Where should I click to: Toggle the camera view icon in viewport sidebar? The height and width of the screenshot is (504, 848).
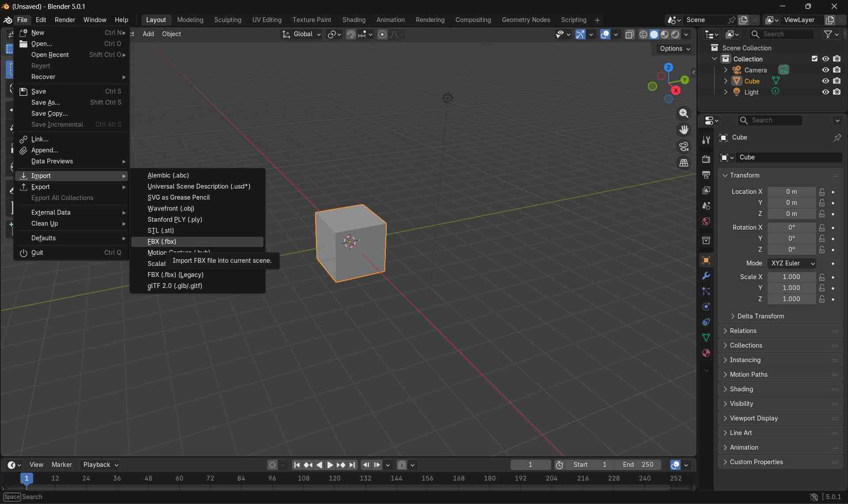684,146
